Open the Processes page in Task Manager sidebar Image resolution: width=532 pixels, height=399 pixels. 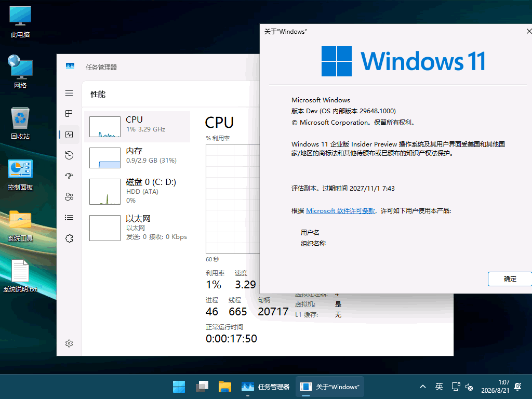(69, 114)
